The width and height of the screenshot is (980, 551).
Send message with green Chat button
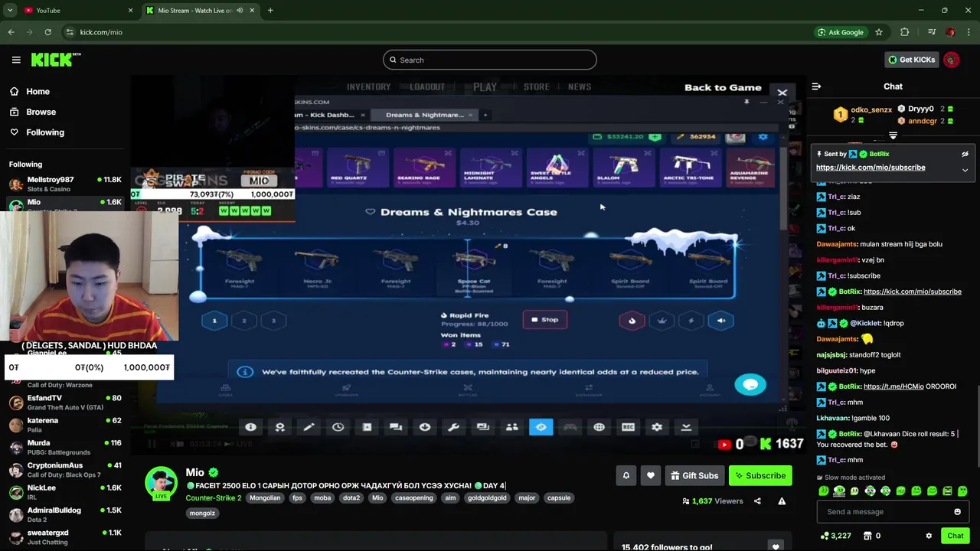[x=955, y=536]
